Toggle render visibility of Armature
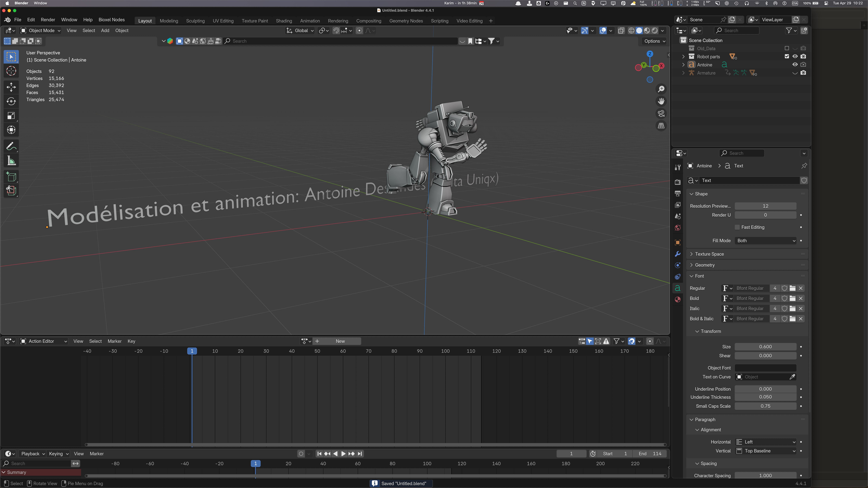This screenshot has width=868, height=488. [803, 73]
